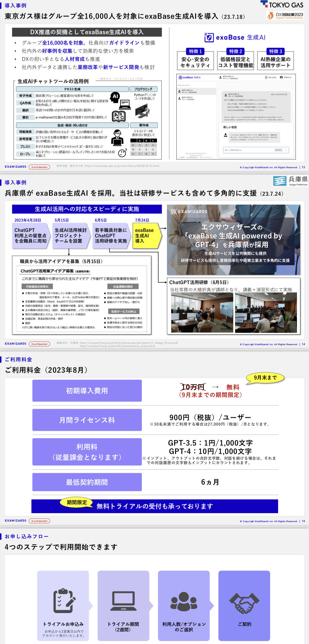Click the yellow 9月末まで speech bubble
Image resolution: width=309 pixels, height=644 pixels.
tap(265, 378)
